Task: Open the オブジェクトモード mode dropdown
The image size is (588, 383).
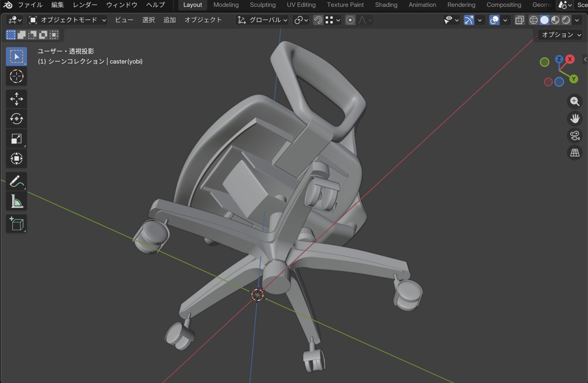Action: tap(67, 20)
